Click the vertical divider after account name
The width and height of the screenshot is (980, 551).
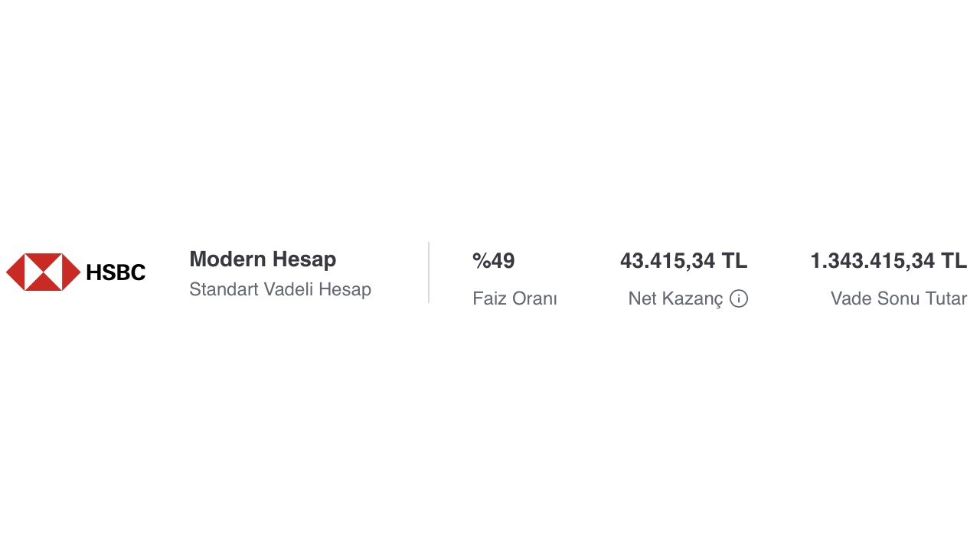pyautogui.click(x=429, y=272)
